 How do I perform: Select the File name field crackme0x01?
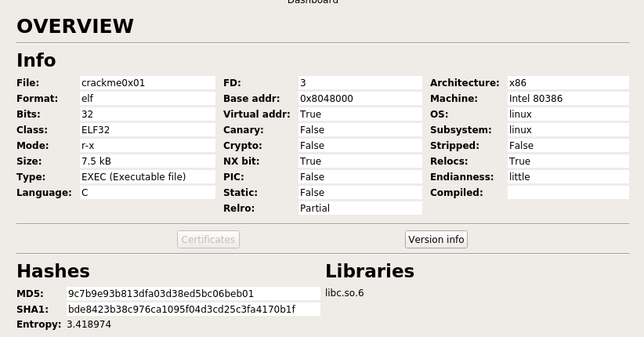[147, 82]
